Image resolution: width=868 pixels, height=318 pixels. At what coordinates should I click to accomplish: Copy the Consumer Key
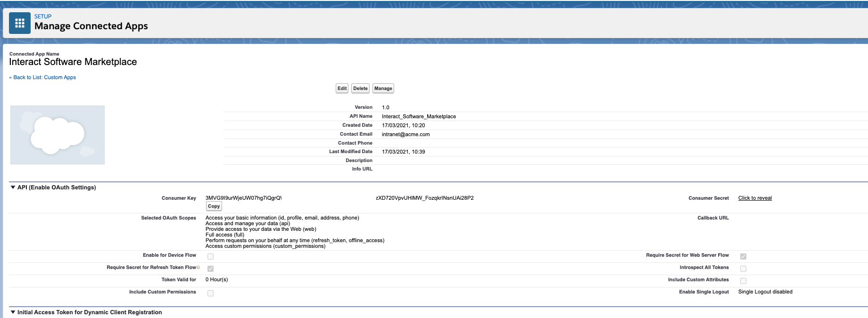point(214,206)
